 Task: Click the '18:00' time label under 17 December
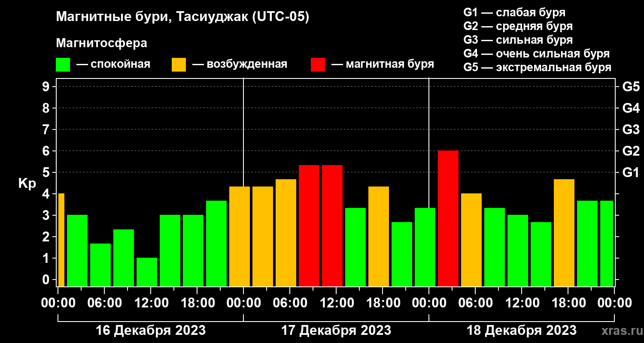click(x=383, y=303)
